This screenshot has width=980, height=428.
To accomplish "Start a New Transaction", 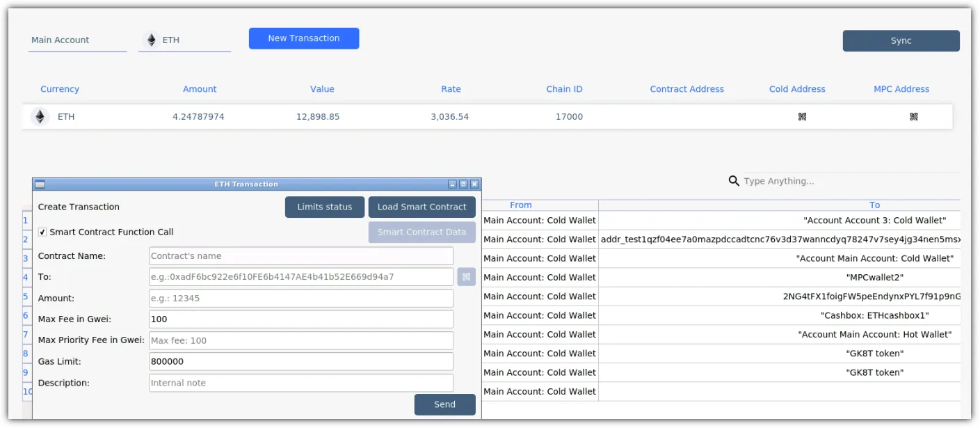I will point(304,38).
